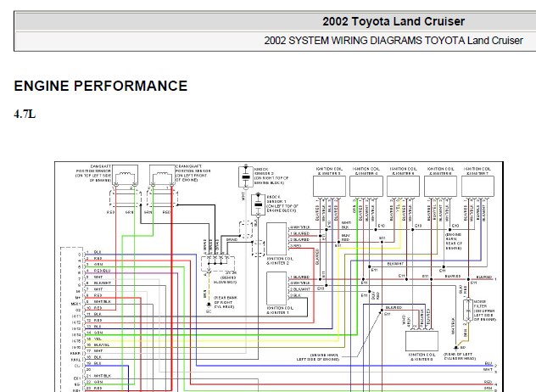The height and width of the screenshot is (392, 536).
Task: Click the "(Engine harn, left side of engine)" note
Action: (317, 357)
